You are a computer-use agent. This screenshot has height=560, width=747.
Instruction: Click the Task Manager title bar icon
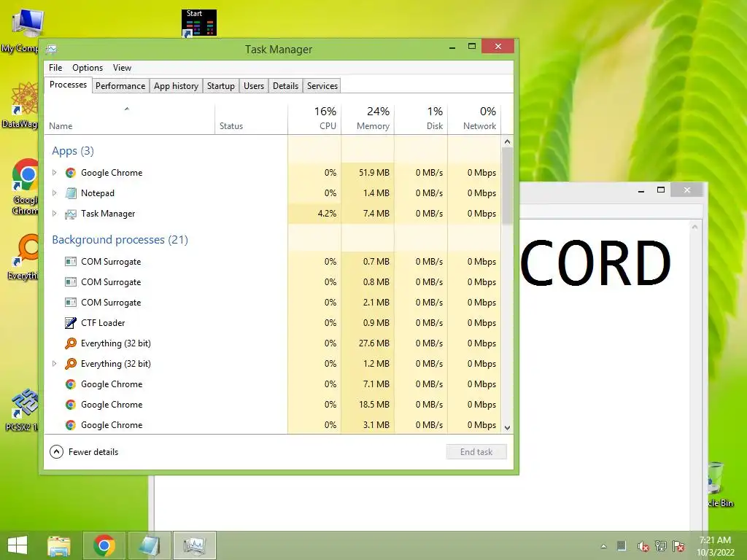point(52,49)
